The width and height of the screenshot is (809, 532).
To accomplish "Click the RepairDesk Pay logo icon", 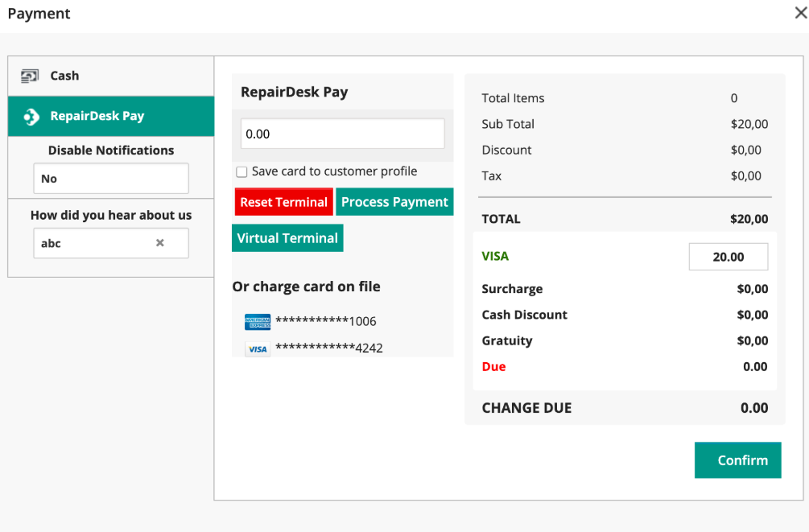I will click(x=31, y=117).
